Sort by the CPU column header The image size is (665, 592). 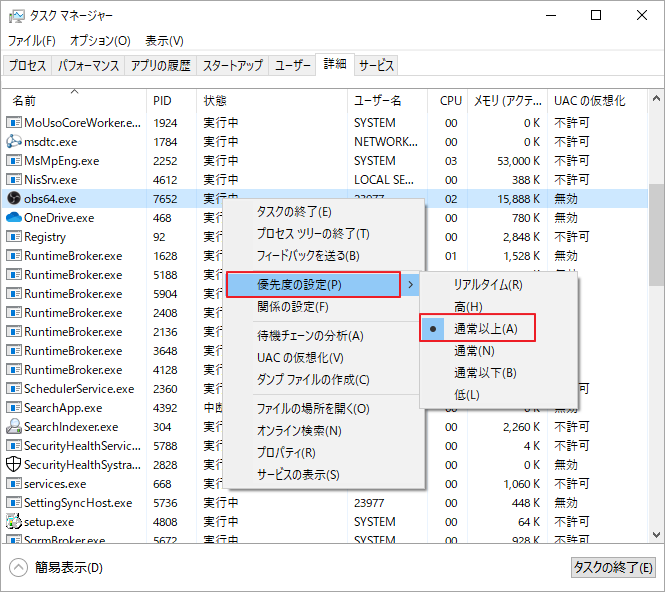point(447,101)
